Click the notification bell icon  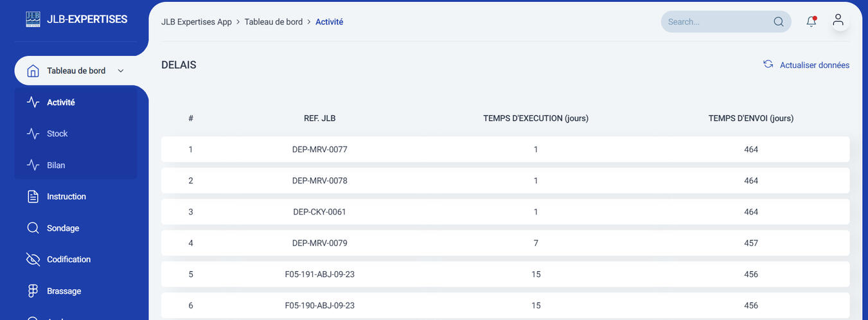tap(811, 21)
